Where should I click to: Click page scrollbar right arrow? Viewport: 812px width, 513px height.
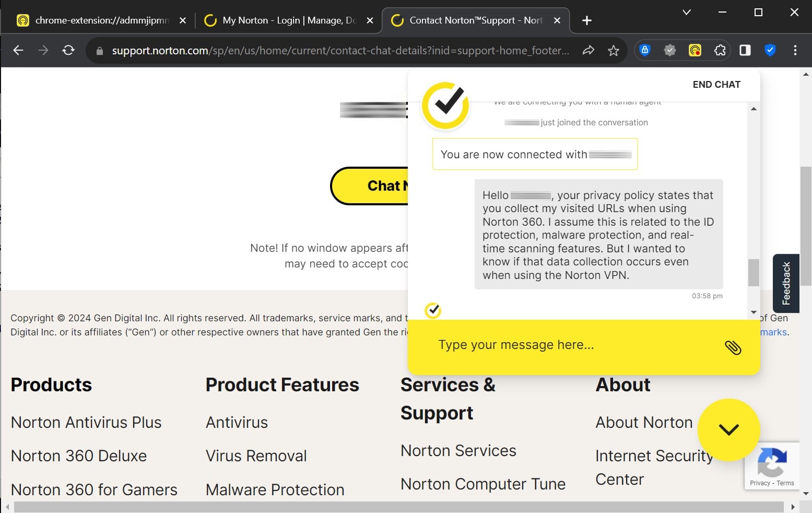pos(793,507)
